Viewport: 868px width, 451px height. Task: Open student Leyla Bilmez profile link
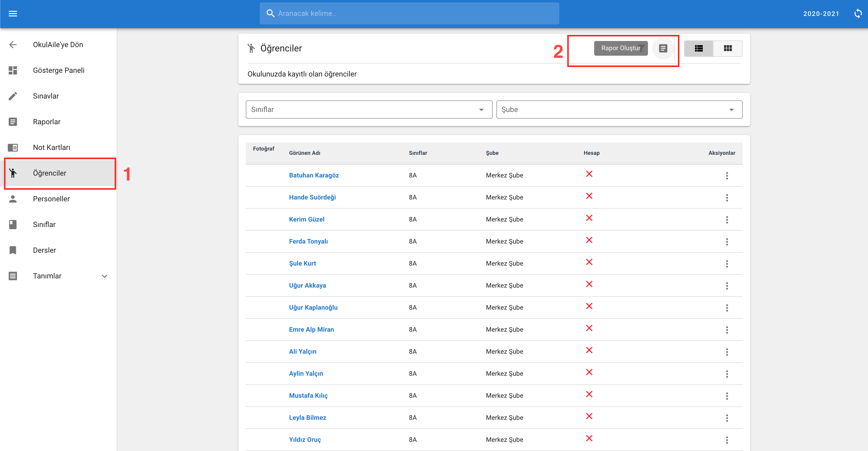tap(307, 418)
